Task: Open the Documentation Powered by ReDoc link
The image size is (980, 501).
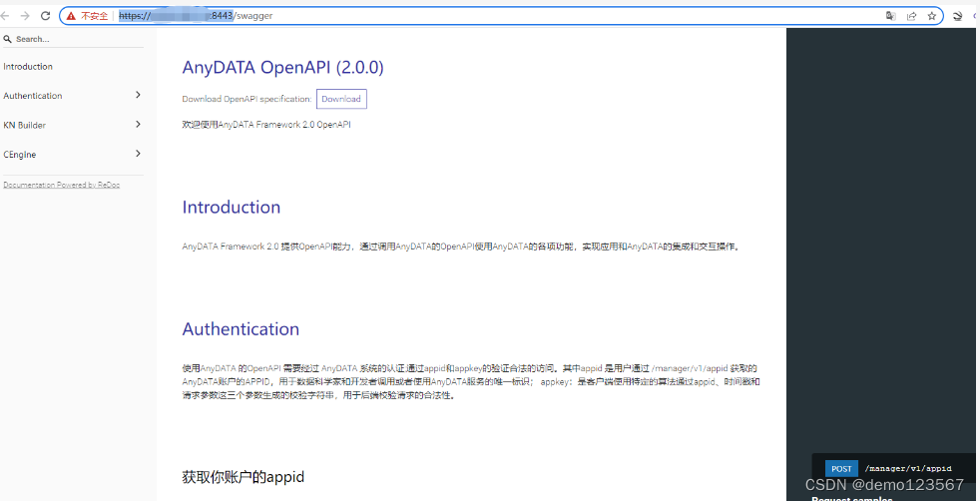Action: 61,185
